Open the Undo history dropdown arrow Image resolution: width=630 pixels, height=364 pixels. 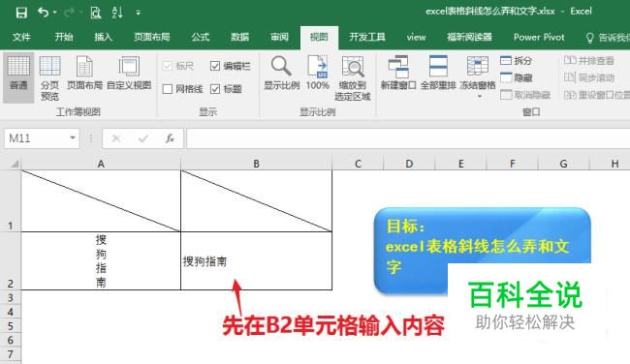pos(54,13)
